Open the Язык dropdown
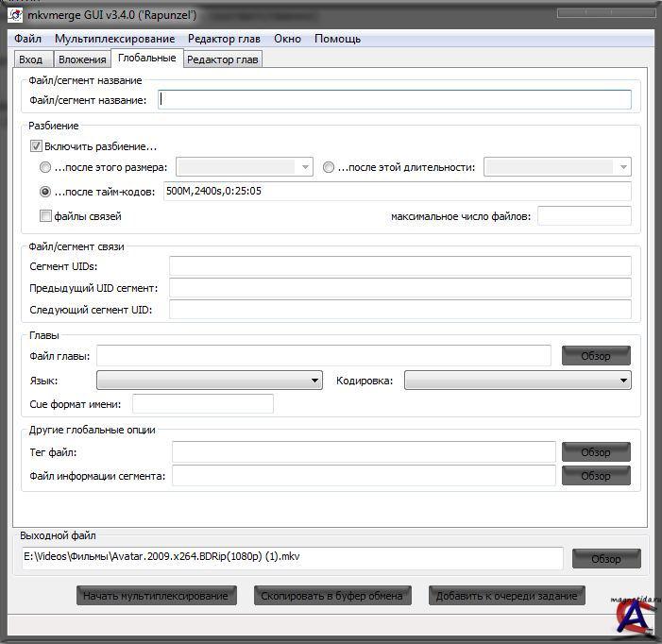The height and width of the screenshot is (644, 662). click(210, 381)
